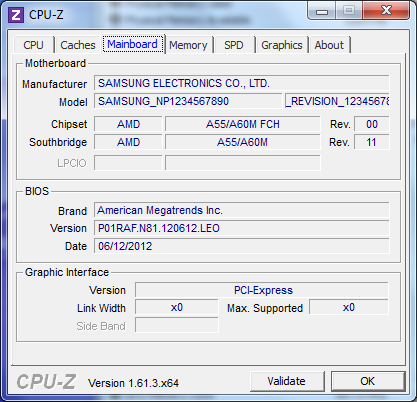Select the Mainboard tab
The width and height of the screenshot is (417, 402).
click(x=133, y=44)
